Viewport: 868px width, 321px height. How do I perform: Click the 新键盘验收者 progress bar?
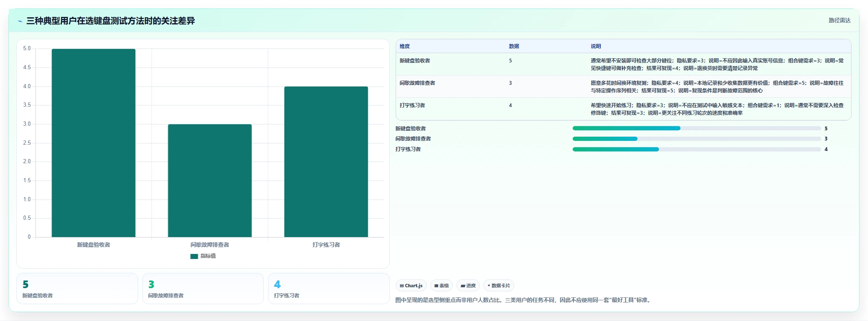pyautogui.click(x=697, y=128)
